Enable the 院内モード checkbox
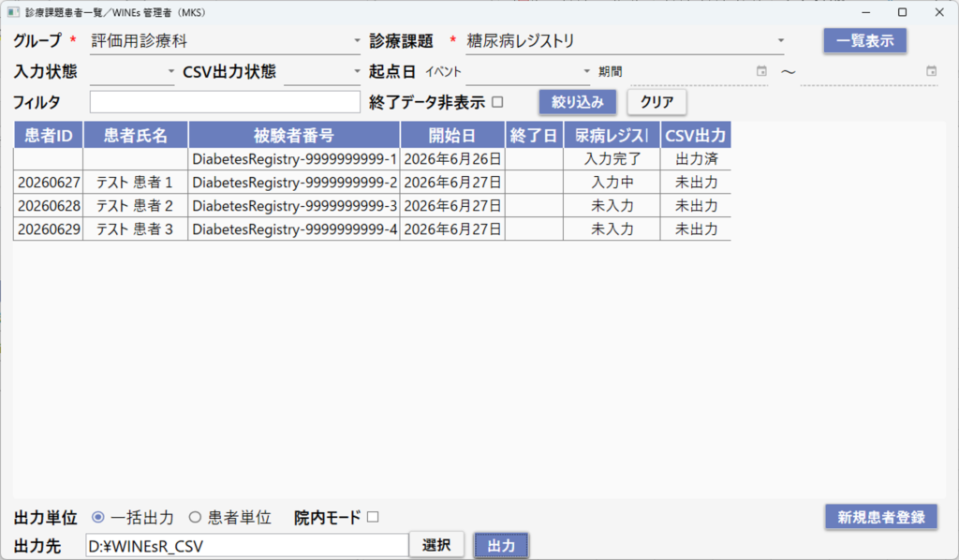Viewport: 959px width, 560px height. (373, 517)
